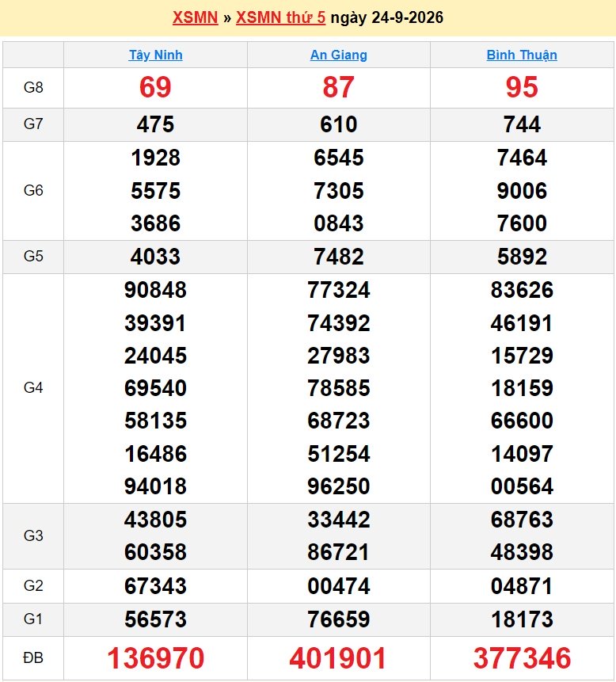
Task: Click G4 value 27983
Action: click(x=339, y=356)
